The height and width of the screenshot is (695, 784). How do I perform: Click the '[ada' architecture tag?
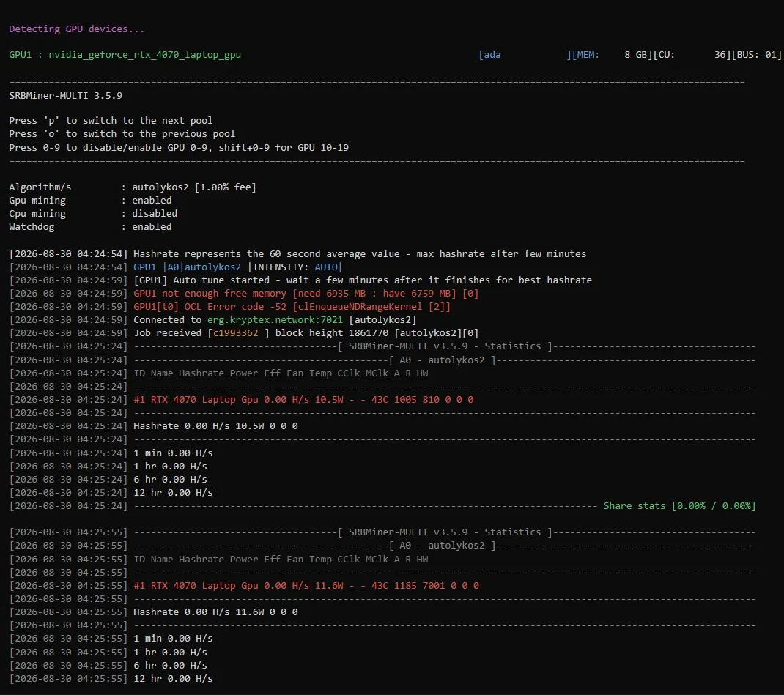coord(489,55)
